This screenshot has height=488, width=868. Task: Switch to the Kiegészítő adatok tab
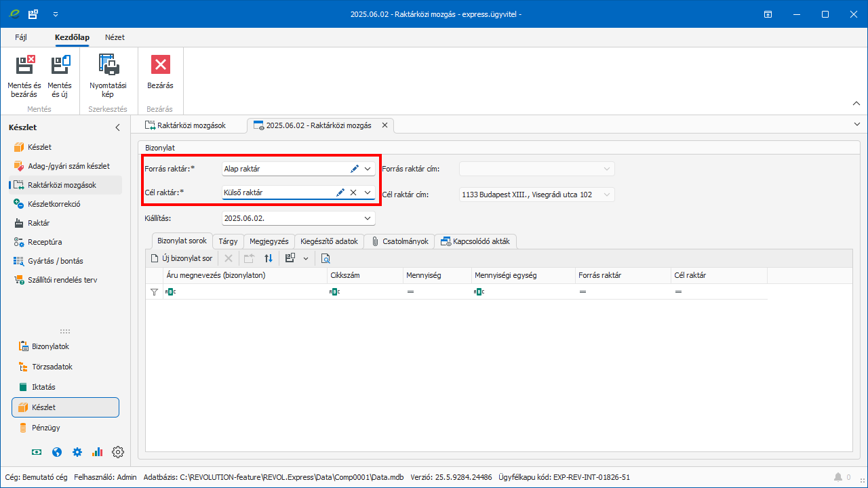point(329,241)
